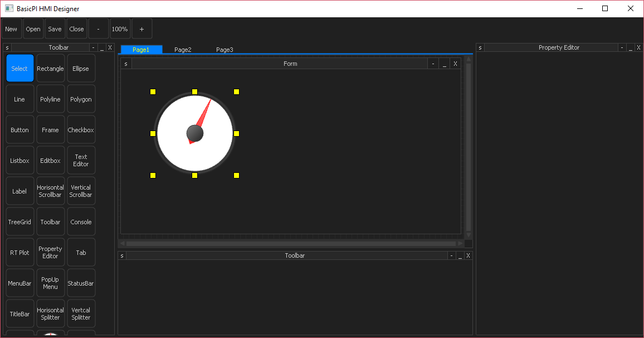Click s button on bottom Toolbar panel
644x338 pixels.
(122, 256)
